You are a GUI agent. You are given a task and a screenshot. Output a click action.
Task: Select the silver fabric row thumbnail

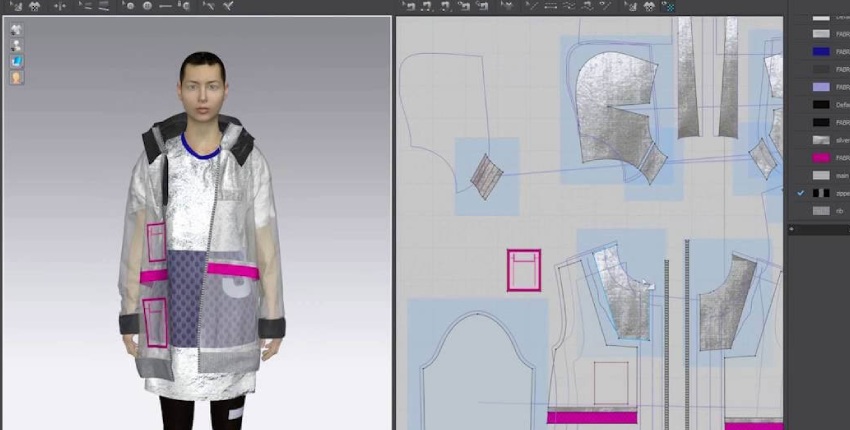(x=821, y=140)
